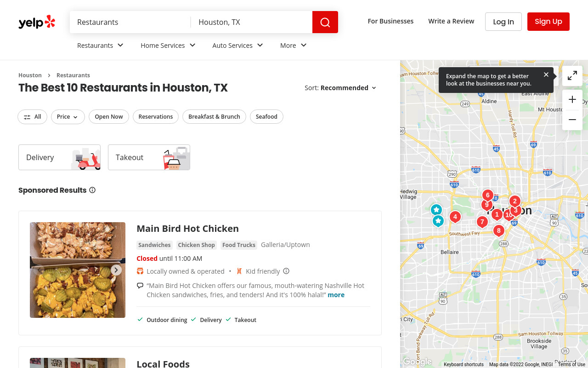Click the red search magnifier button
Screen dimensions: 588x368
325,22
